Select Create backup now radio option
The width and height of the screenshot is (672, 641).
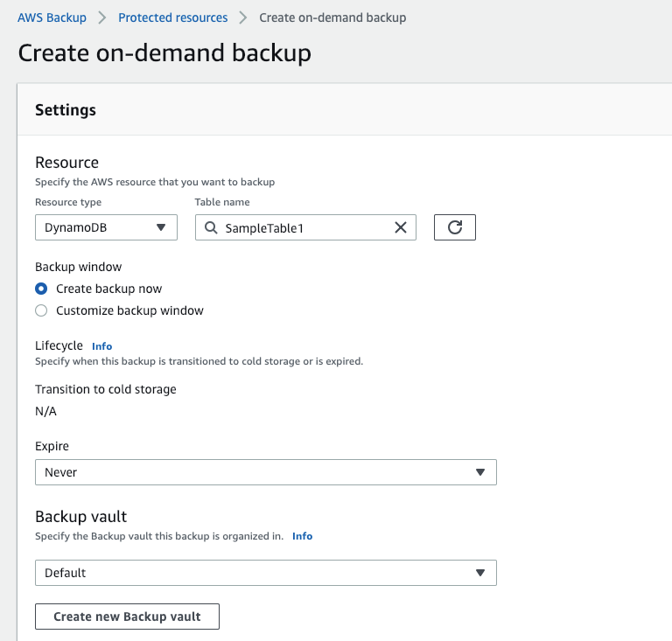[41, 289]
